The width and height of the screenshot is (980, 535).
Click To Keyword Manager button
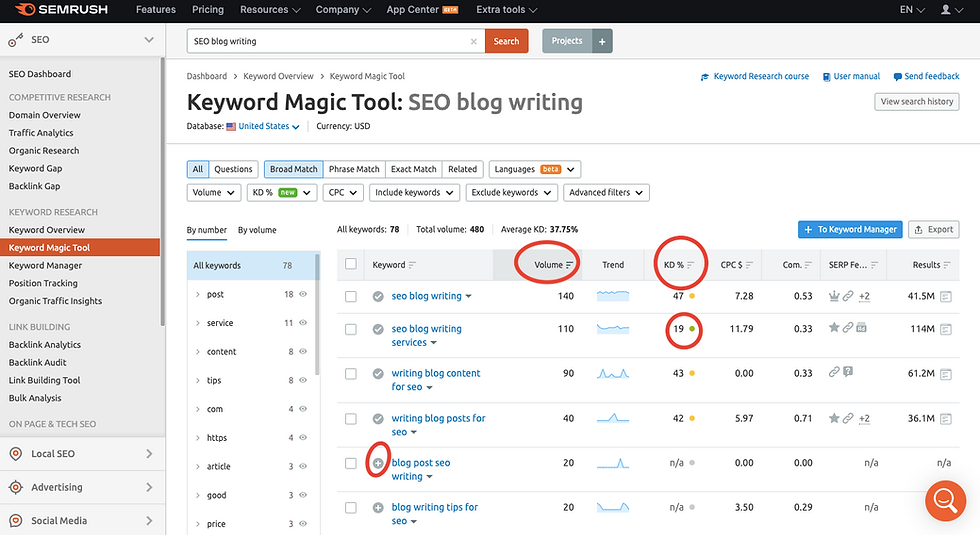click(850, 229)
